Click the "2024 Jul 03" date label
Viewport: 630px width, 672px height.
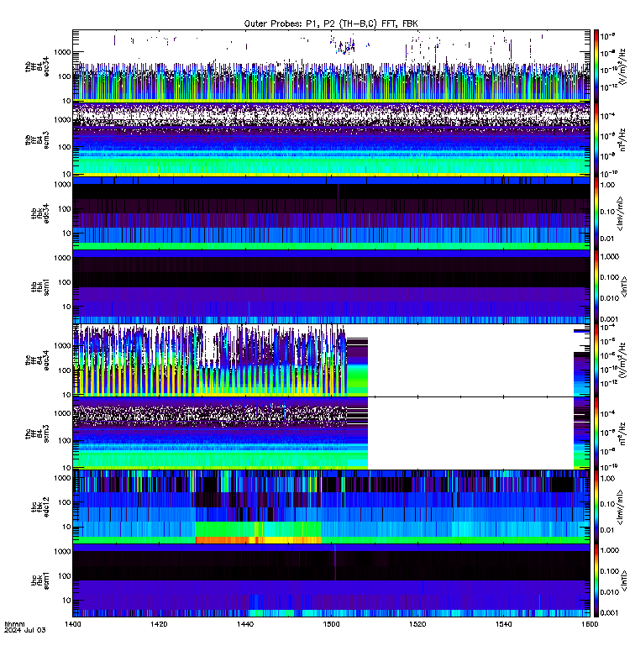[25, 630]
